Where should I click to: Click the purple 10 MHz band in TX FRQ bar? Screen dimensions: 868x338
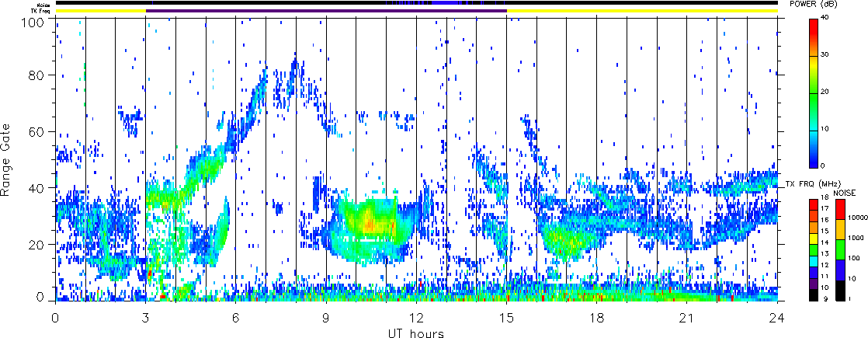point(814,284)
